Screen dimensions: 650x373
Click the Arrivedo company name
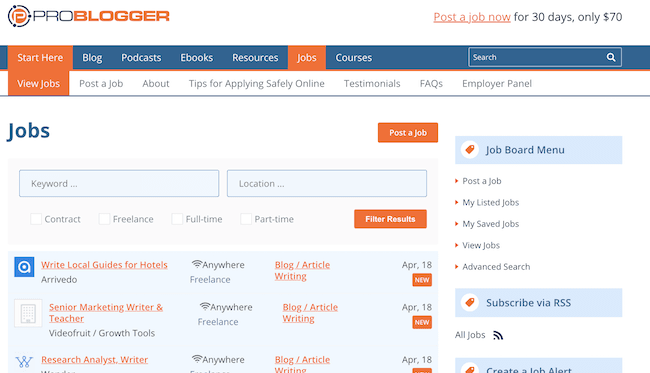pyautogui.click(x=59, y=280)
